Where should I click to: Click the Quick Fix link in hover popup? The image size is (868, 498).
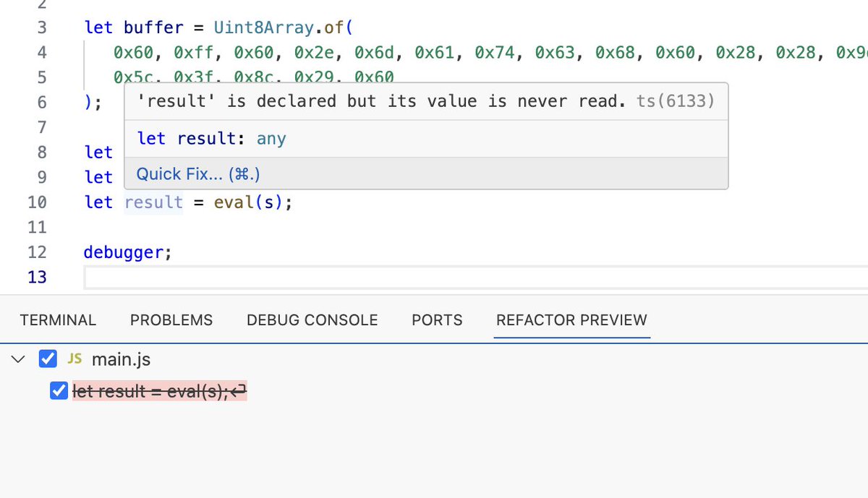click(x=198, y=174)
